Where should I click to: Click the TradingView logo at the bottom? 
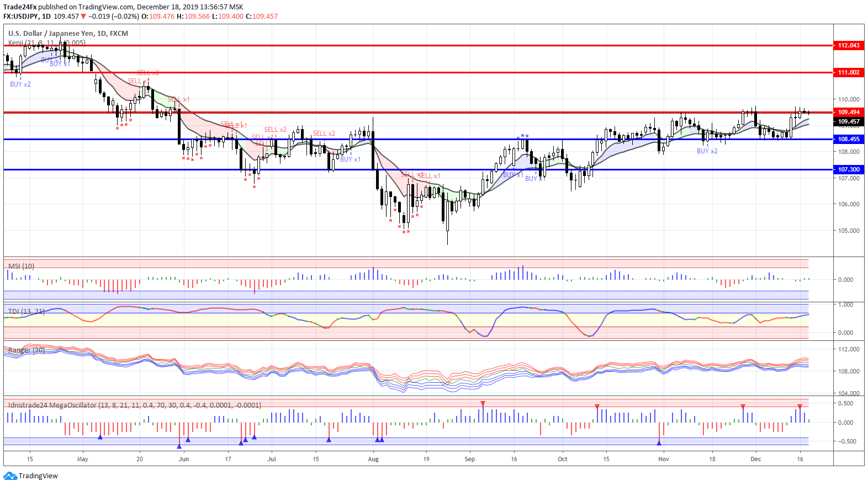[x=30, y=476]
